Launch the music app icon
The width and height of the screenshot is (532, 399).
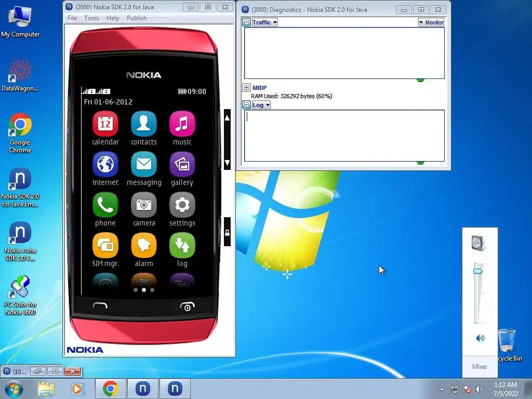pyautogui.click(x=182, y=124)
